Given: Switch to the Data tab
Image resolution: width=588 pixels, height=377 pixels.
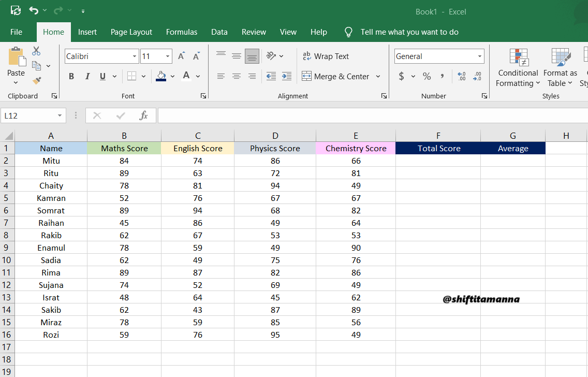Looking at the screenshot, I should [219, 32].
